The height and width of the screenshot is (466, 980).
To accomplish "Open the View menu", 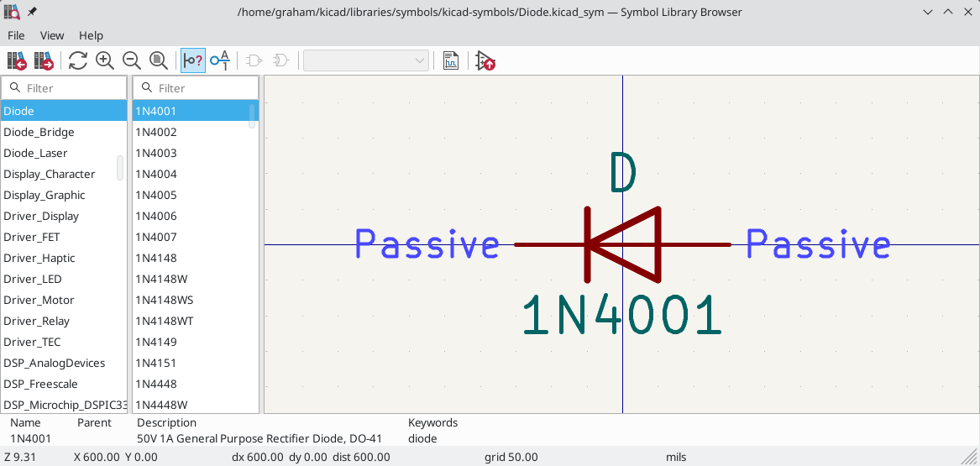I will (52, 35).
